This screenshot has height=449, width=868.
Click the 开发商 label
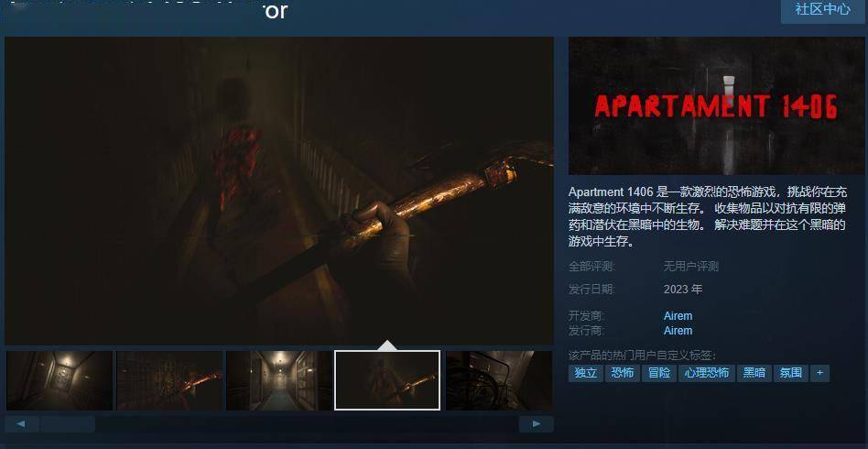click(x=586, y=316)
